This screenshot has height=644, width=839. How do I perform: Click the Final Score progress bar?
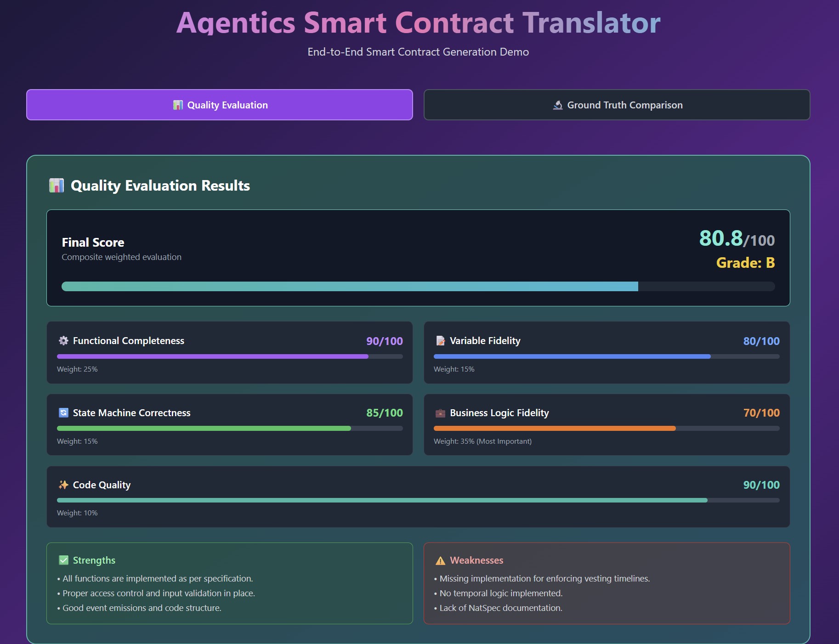(x=349, y=286)
